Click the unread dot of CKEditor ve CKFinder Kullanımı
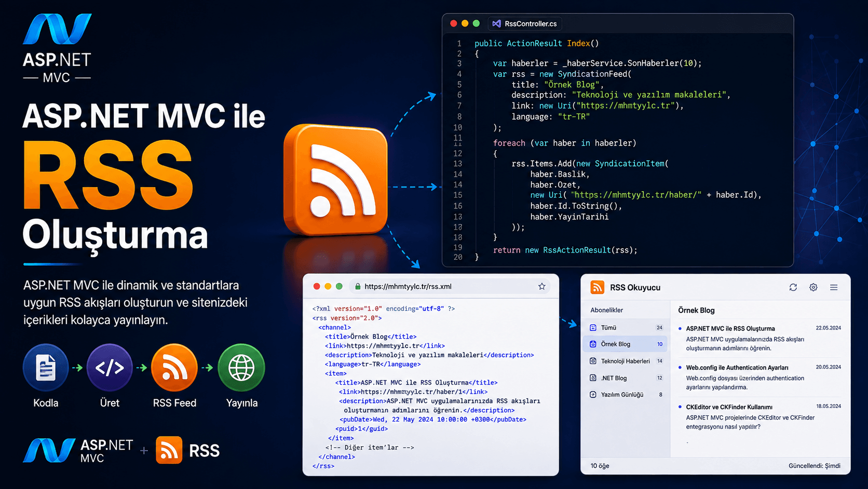868x489 pixels. [680, 407]
